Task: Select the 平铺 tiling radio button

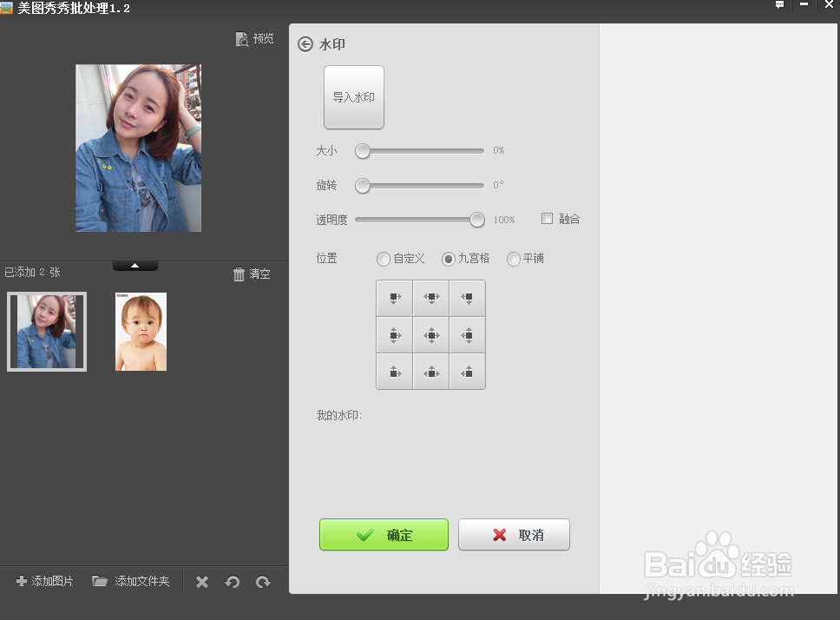Action: click(513, 259)
